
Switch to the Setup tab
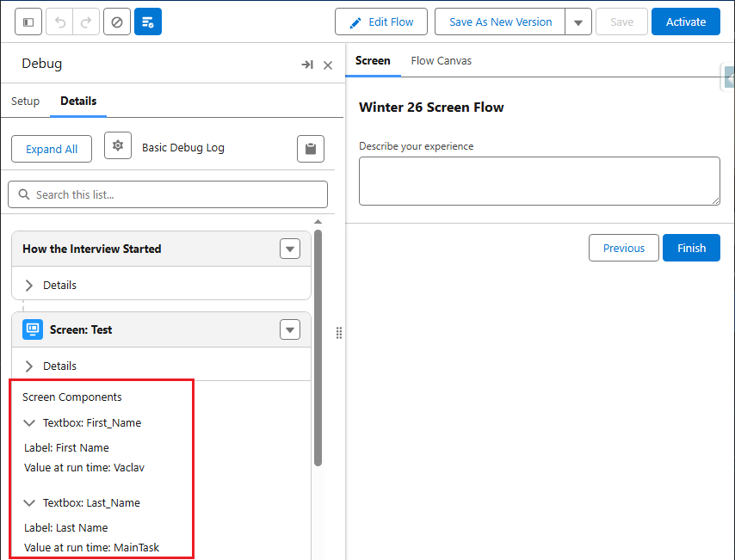coord(25,102)
